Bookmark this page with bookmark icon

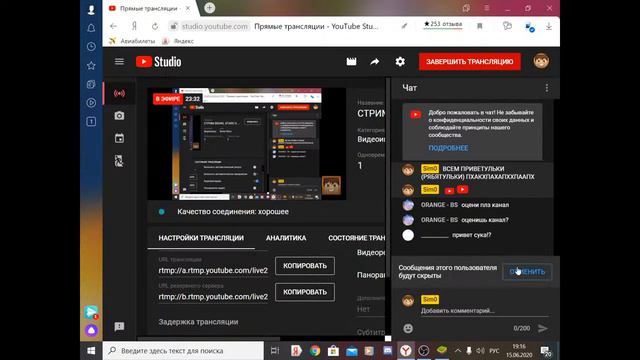[480, 26]
